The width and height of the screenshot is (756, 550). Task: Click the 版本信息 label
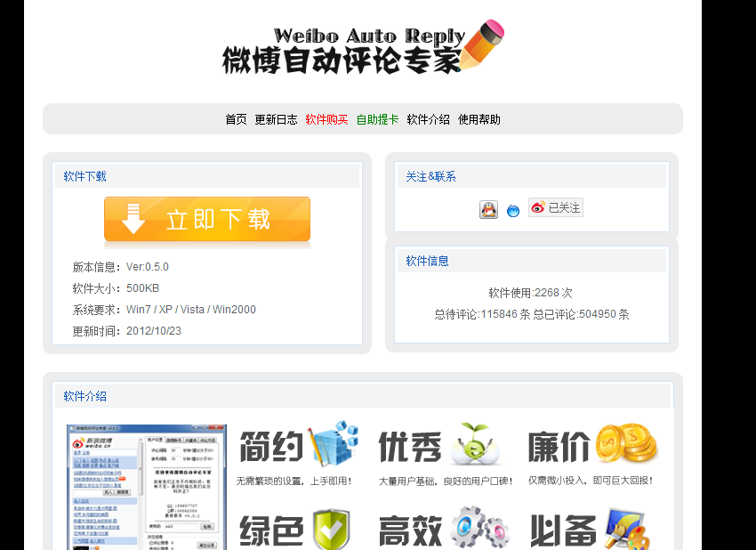(94, 267)
